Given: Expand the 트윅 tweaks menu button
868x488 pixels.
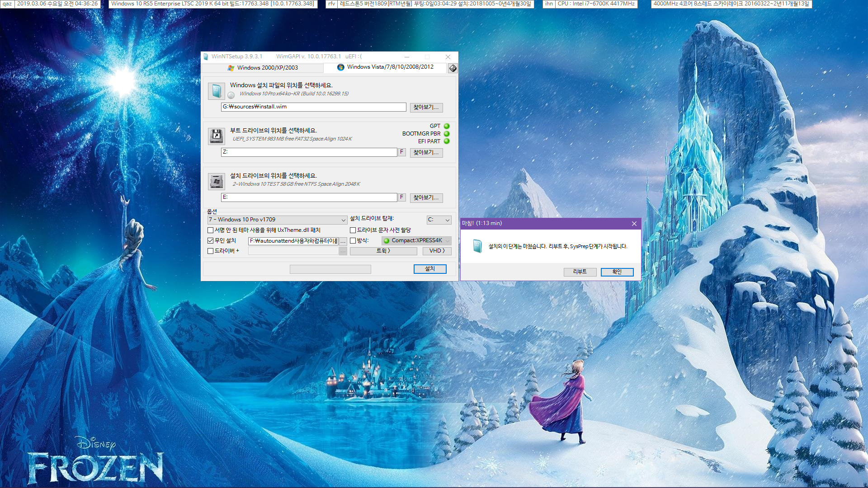Looking at the screenshot, I should coord(383,251).
